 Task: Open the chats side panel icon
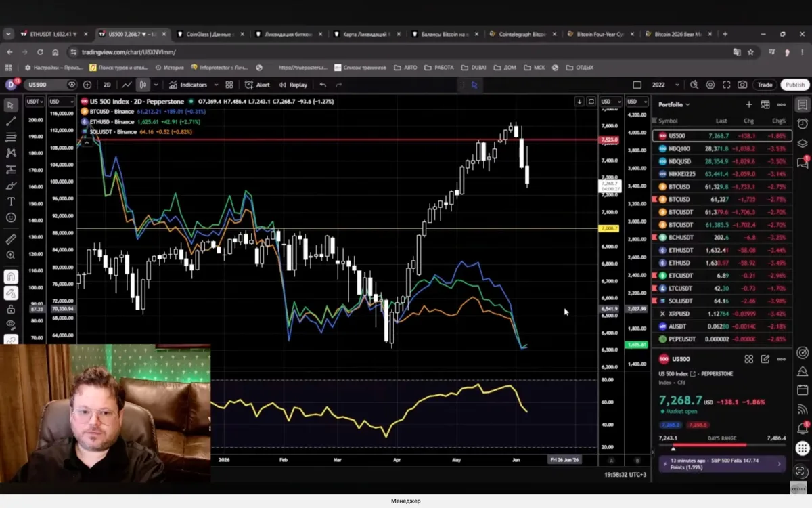pyautogui.click(x=803, y=163)
